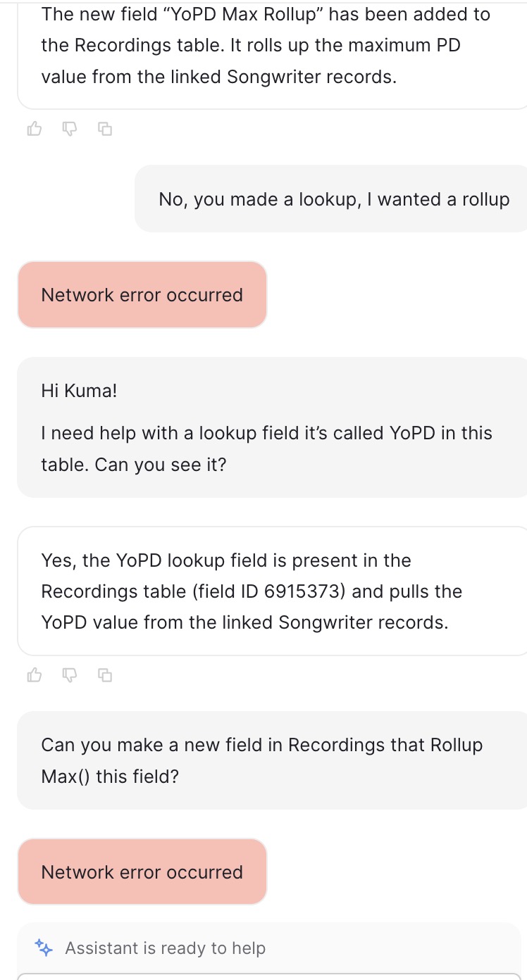
Task: Click the last Network error occurred bubble
Action: pyautogui.click(x=142, y=872)
